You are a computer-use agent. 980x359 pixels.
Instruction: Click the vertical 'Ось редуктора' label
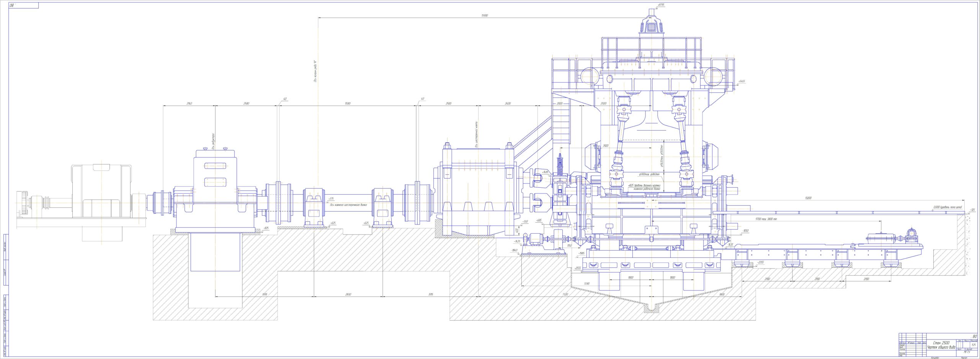tap(213, 141)
